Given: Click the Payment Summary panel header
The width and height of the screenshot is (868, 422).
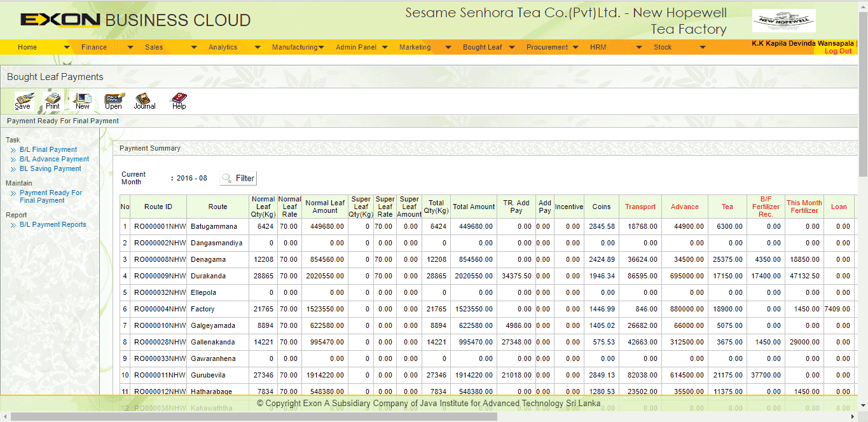Looking at the screenshot, I should 485,149.
